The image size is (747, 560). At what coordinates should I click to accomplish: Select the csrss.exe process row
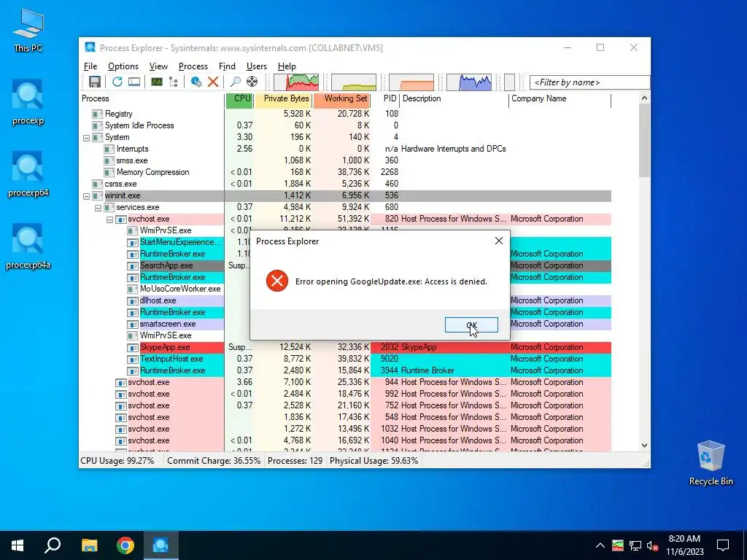pos(346,184)
